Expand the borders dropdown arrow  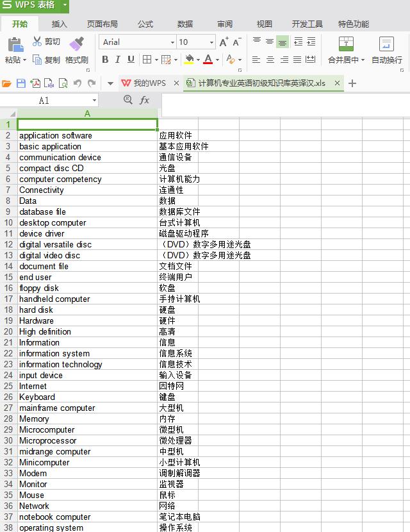coord(156,60)
